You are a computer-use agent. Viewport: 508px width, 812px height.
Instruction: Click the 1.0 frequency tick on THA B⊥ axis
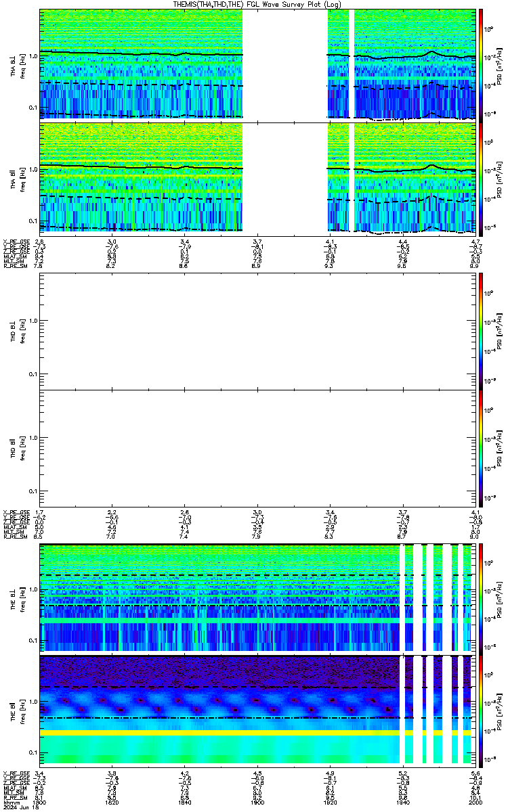[33, 58]
